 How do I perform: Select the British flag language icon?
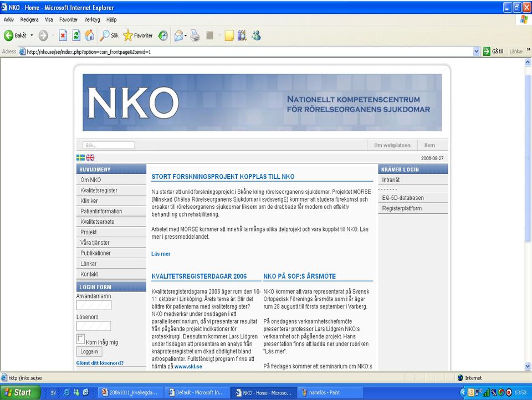point(90,157)
